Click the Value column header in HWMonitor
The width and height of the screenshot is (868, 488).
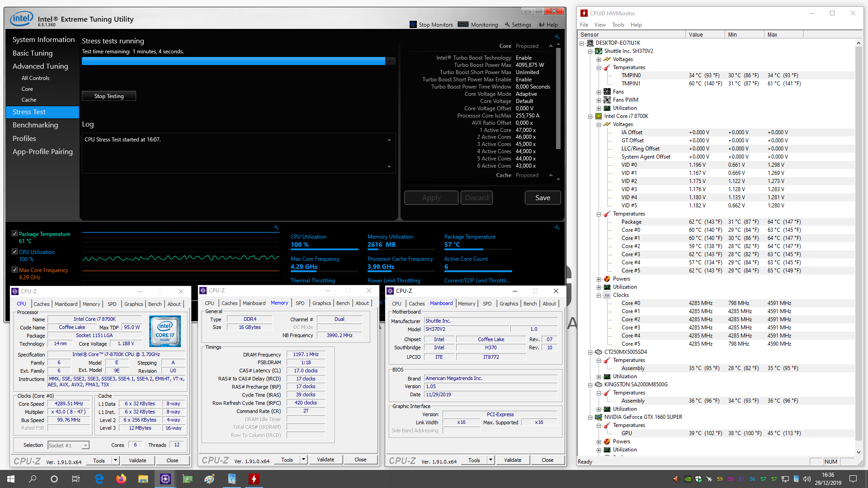705,34
